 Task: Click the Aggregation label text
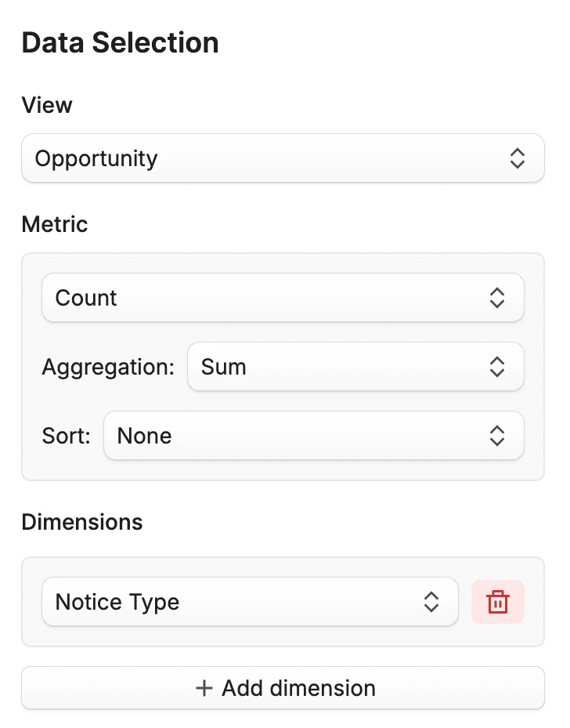(x=109, y=368)
